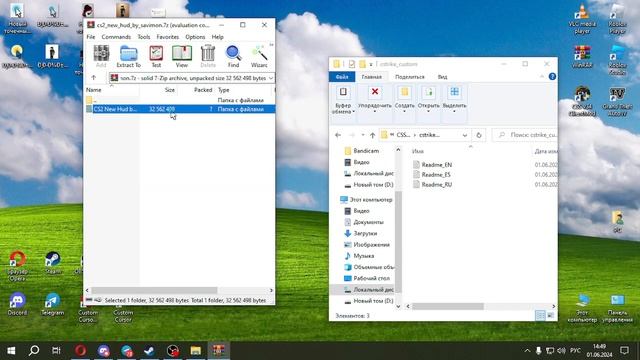This screenshot has height=360, width=640.
Task: Open Explorer help icon
Action: click(x=552, y=77)
